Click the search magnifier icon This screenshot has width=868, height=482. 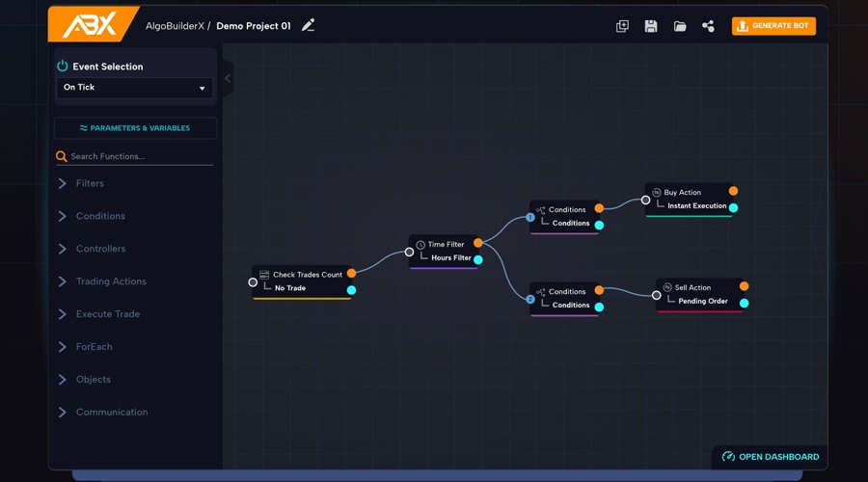tap(62, 156)
